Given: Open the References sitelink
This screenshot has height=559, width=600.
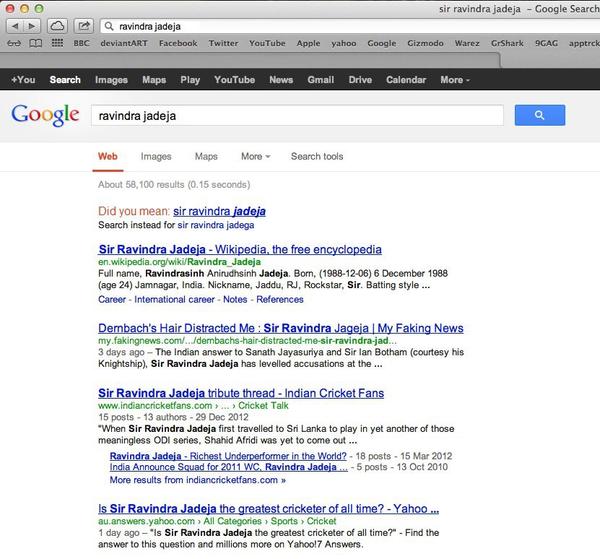Looking at the screenshot, I should (x=280, y=299).
